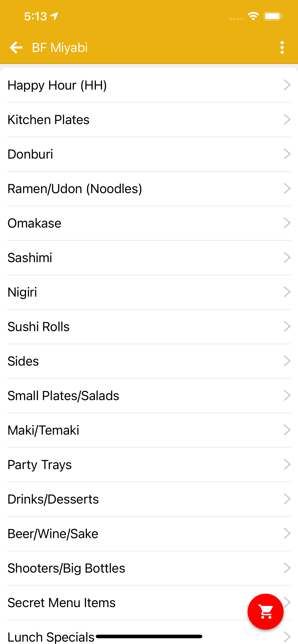Screen dimensions: 298x644
Task: Open the Ramen/Udon (Noodles) category
Action: (75, 189)
